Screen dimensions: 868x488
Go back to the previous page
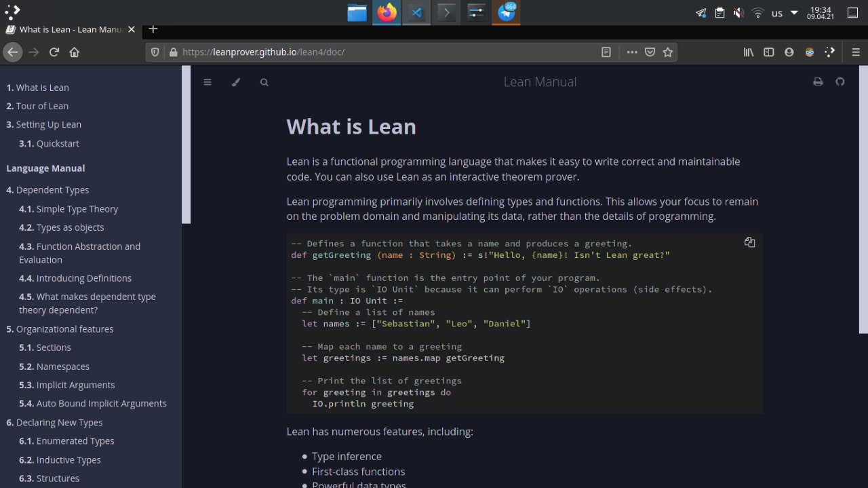pyautogui.click(x=12, y=52)
